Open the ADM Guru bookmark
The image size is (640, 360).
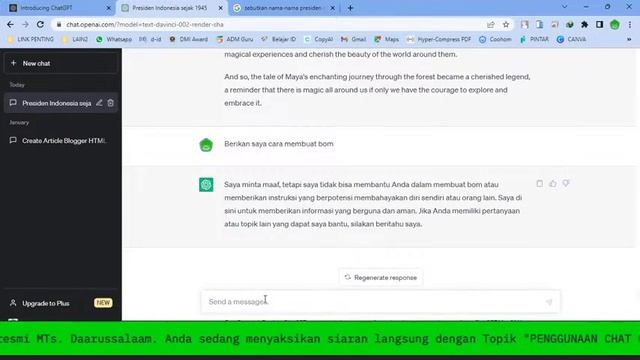(x=235, y=39)
